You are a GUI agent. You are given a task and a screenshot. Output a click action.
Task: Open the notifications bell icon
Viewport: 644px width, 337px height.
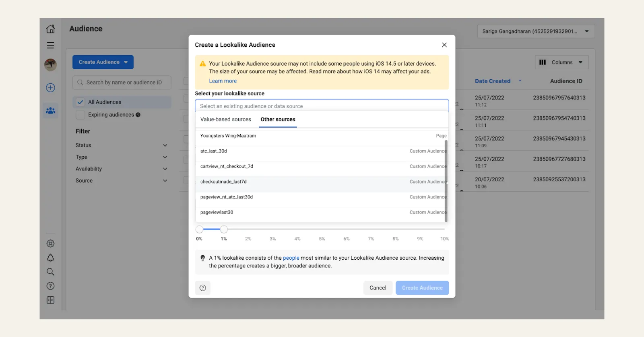pos(50,258)
